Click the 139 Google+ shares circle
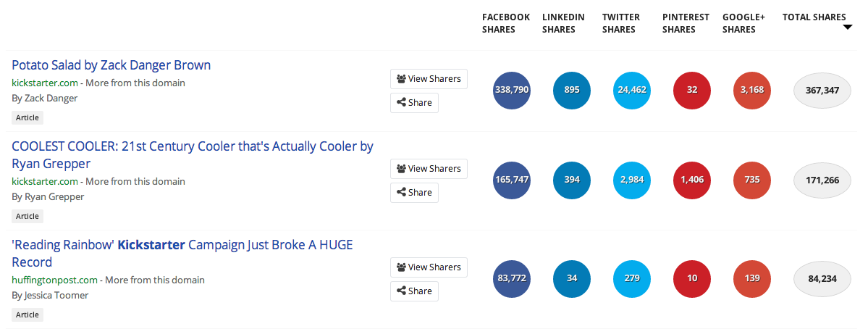 [751, 278]
